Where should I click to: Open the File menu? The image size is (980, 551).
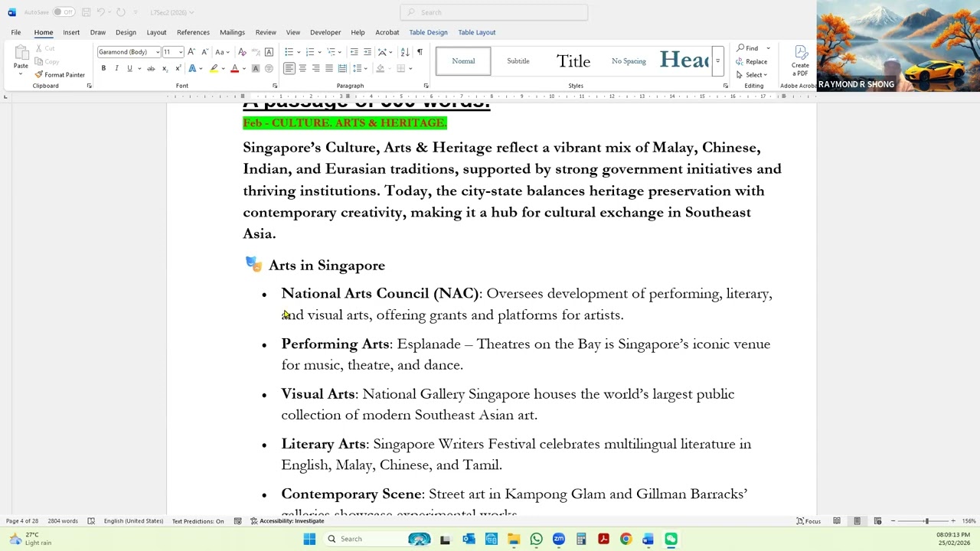click(16, 32)
